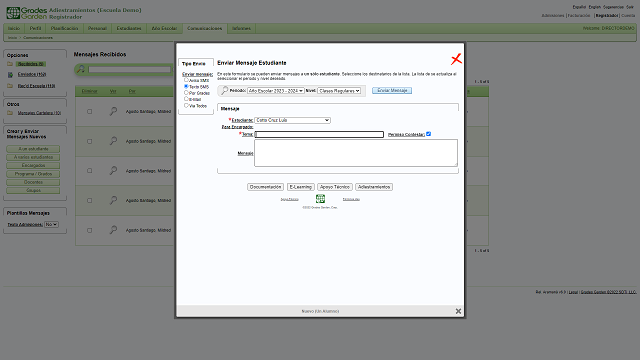Switch language to English
The image size is (640, 360).
(x=595, y=7)
